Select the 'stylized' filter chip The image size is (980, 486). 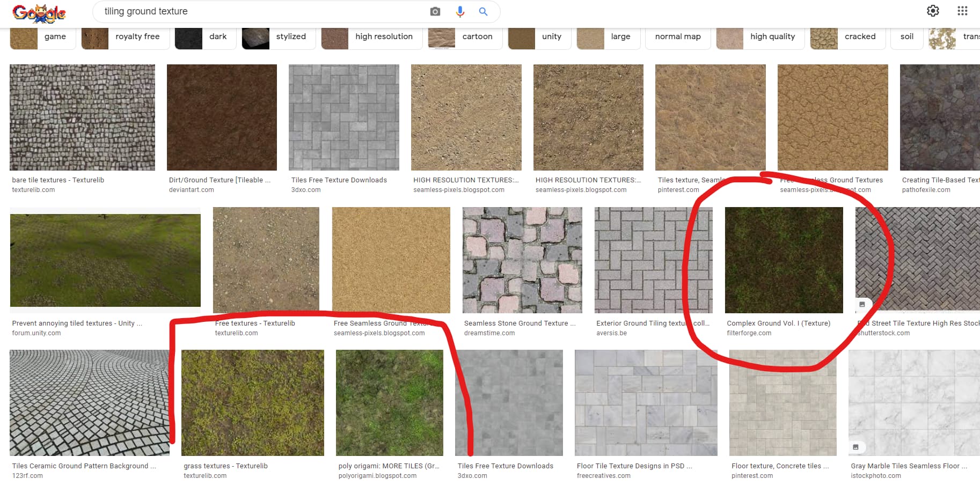tap(279, 36)
